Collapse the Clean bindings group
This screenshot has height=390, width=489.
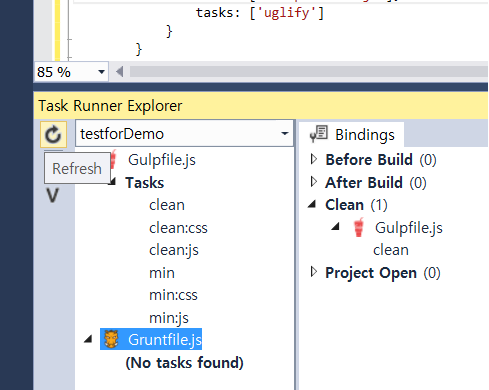[x=312, y=204]
